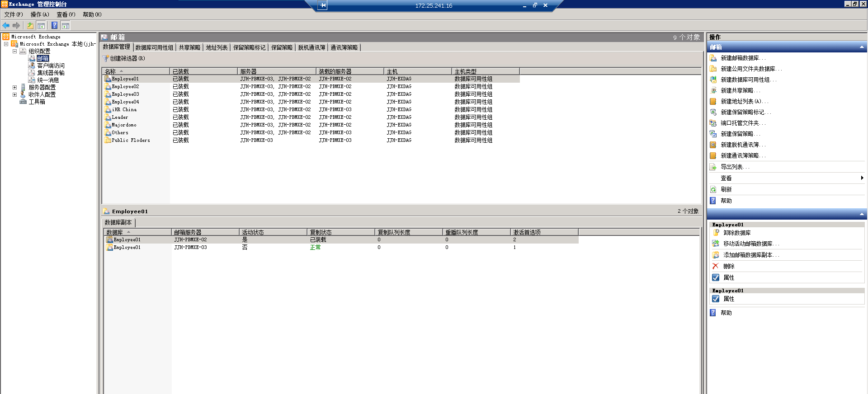Select the iHR China database row
Viewport: 868px width, 394px height.
point(311,110)
